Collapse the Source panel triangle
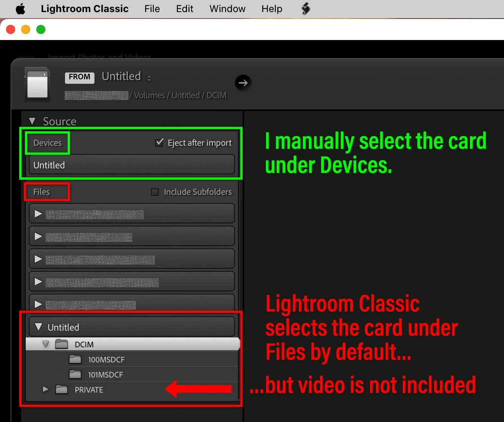 tap(32, 121)
